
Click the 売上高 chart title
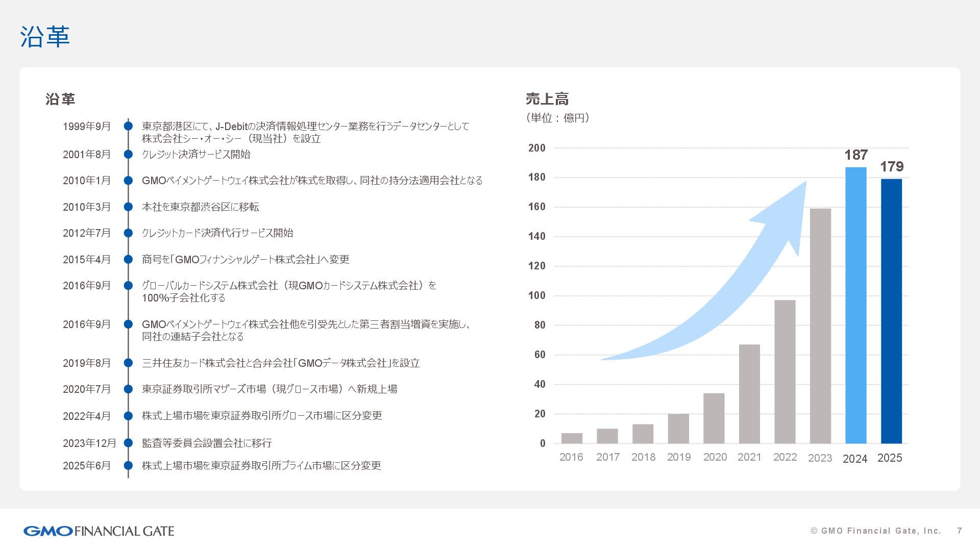coord(547,98)
